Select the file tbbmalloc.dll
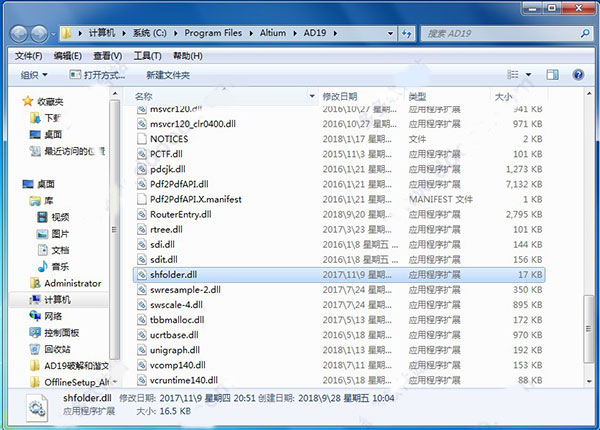Viewport: 600px width, 430px height. 177,320
